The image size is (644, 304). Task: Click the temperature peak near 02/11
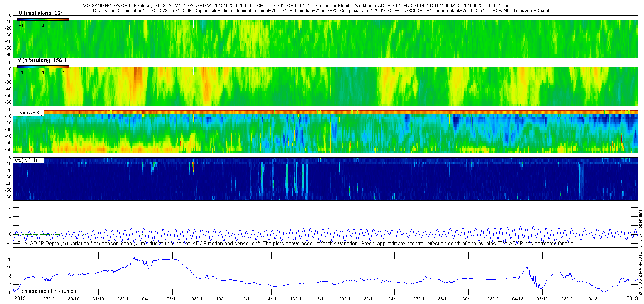click(x=134, y=258)
